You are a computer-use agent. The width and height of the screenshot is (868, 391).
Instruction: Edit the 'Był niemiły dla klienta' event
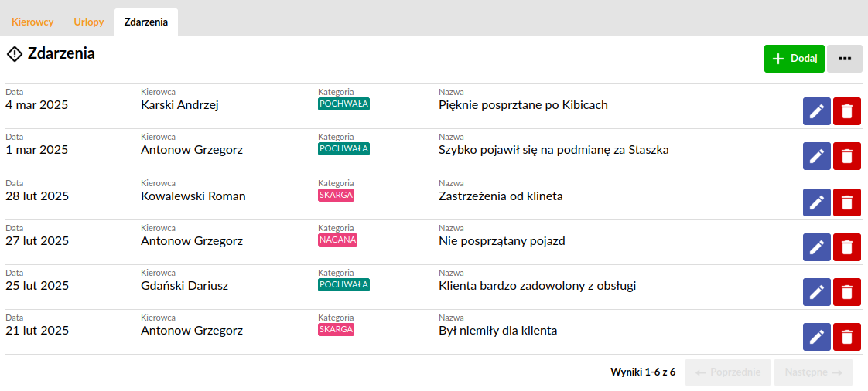point(816,337)
